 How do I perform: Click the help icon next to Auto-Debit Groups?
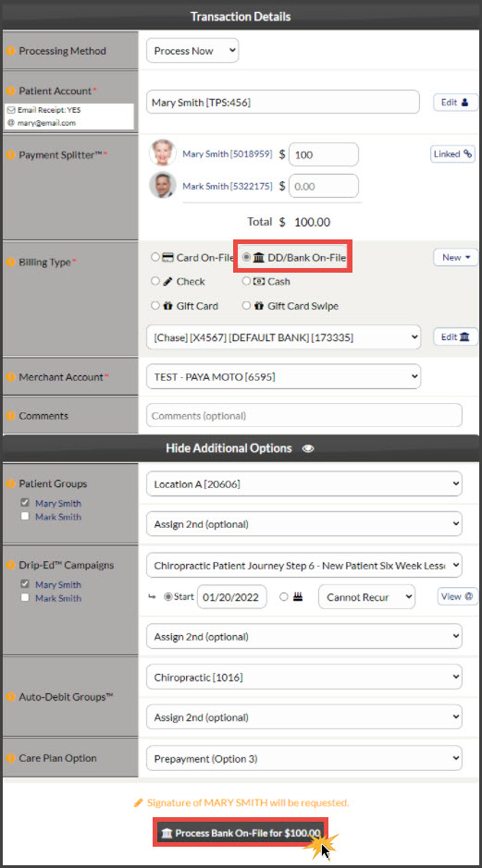click(10, 698)
